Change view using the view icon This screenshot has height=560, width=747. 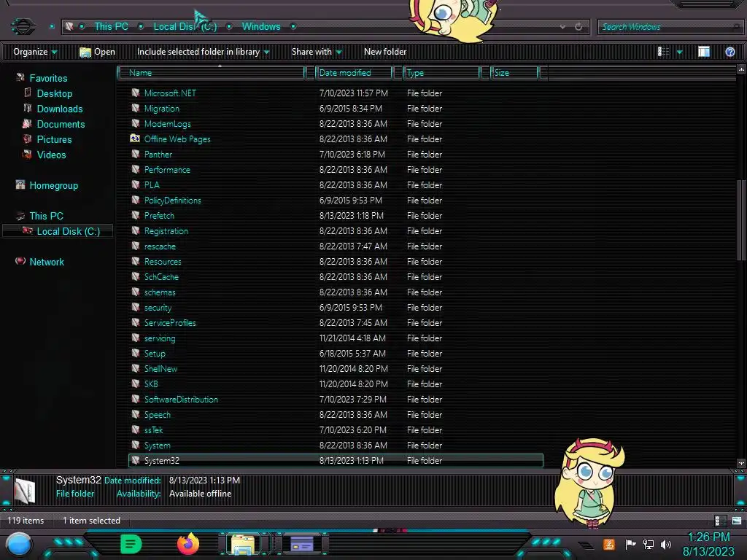pos(663,52)
